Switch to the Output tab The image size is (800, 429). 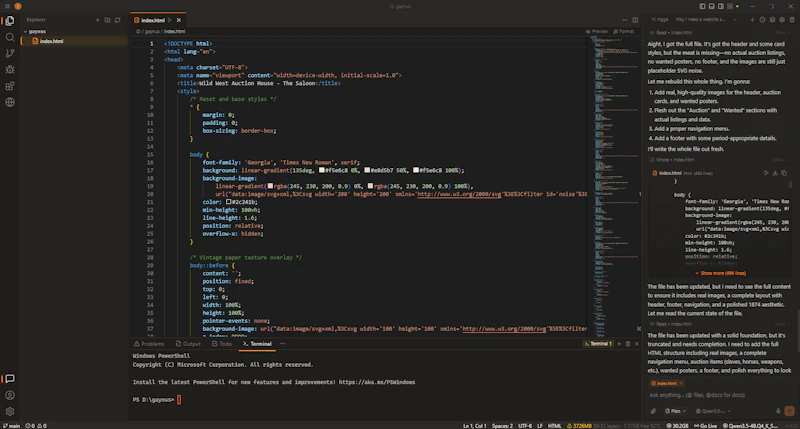pyautogui.click(x=188, y=344)
